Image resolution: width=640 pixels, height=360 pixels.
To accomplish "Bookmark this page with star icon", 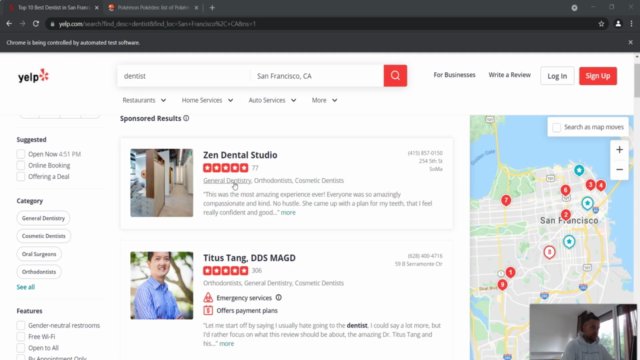I will (601, 24).
